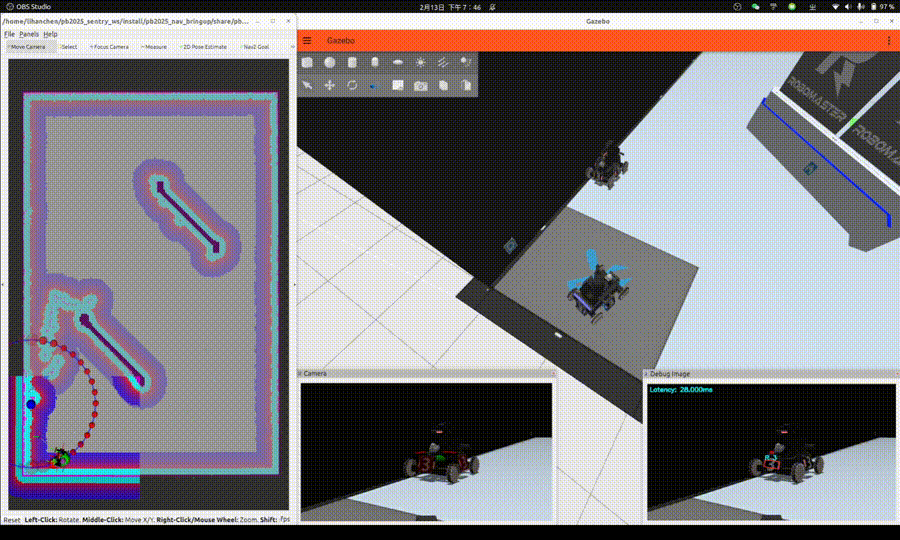
Task: Collapse RViz left side panel handle
Action: [x=2, y=284]
